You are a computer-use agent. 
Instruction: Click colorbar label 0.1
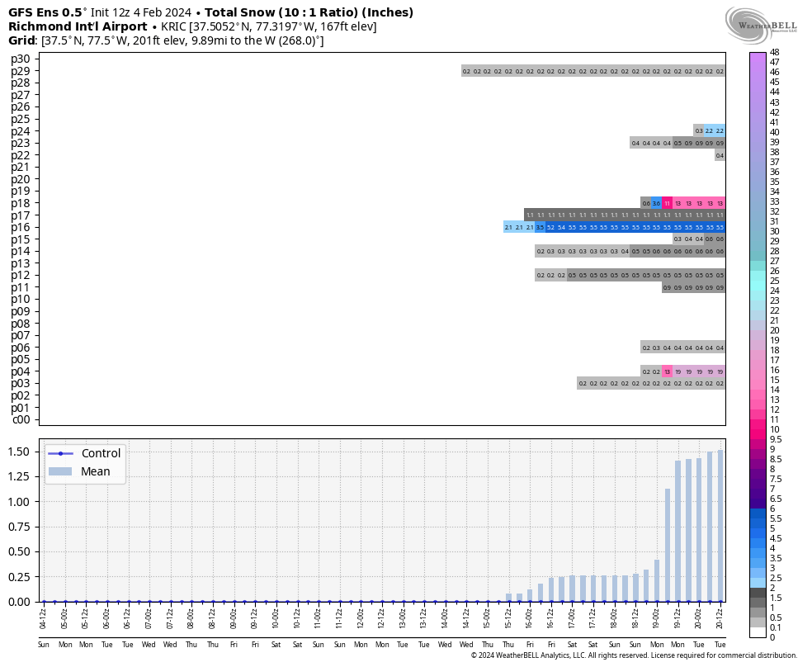(776, 627)
